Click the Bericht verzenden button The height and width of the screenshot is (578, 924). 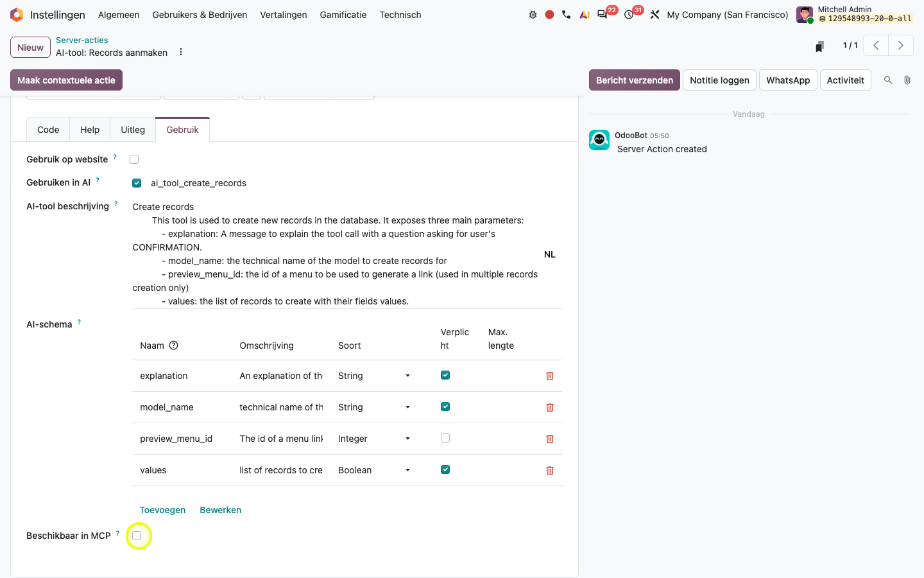tap(635, 80)
